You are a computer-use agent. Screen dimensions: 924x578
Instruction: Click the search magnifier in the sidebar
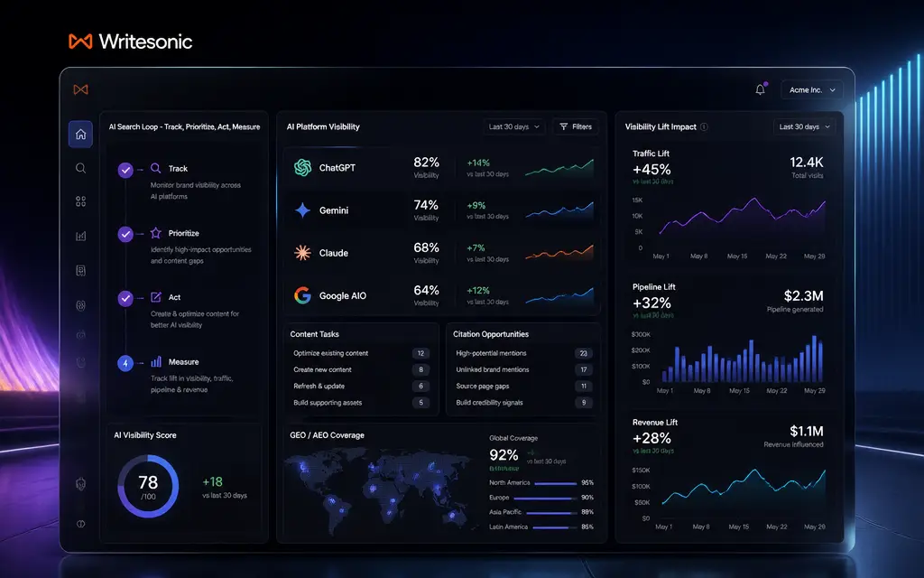pos(80,168)
